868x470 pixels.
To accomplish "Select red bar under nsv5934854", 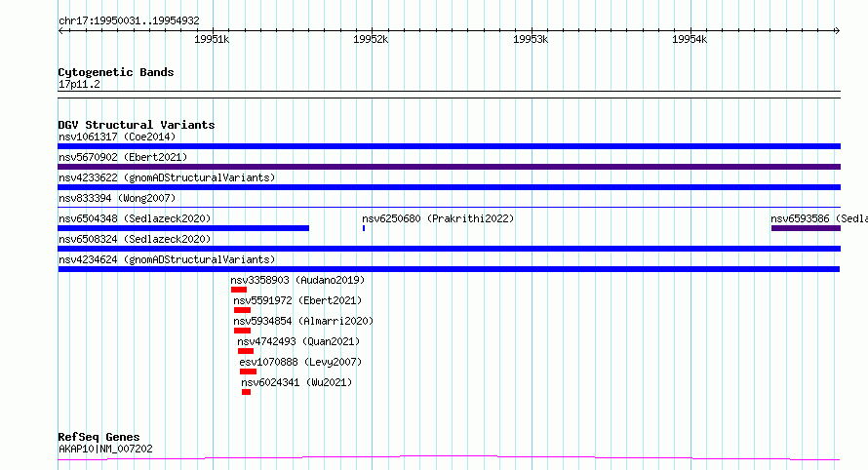I will pyautogui.click(x=242, y=331).
